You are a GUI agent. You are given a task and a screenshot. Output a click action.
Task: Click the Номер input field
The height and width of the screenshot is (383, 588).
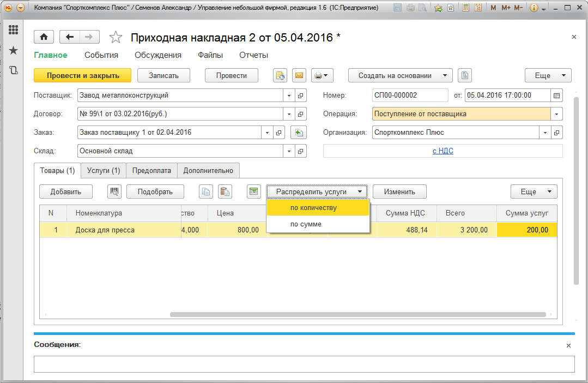coord(409,95)
